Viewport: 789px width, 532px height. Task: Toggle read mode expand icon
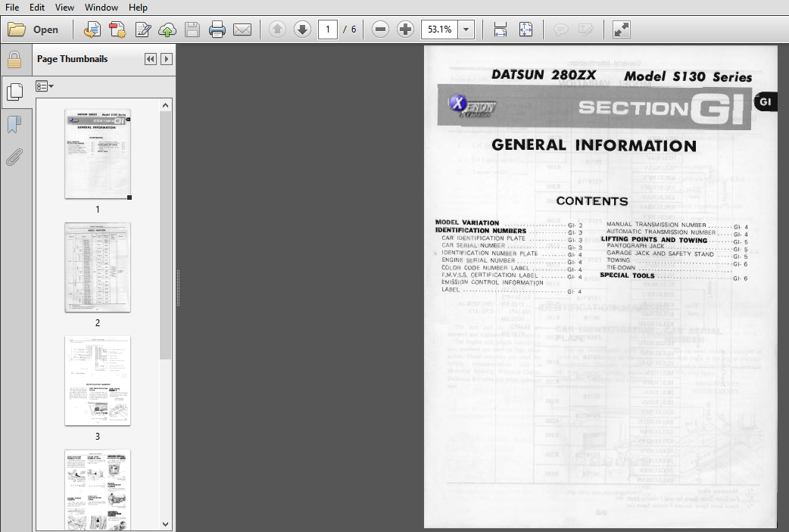[x=622, y=30]
